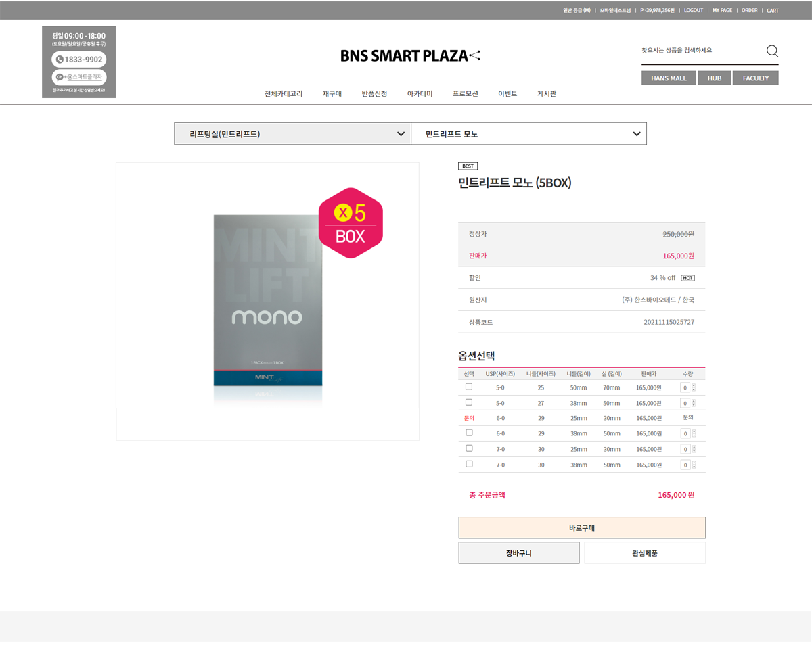812x660 pixels.
Task: Click quantity field in 5-0 needle 25 row
Action: point(685,387)
